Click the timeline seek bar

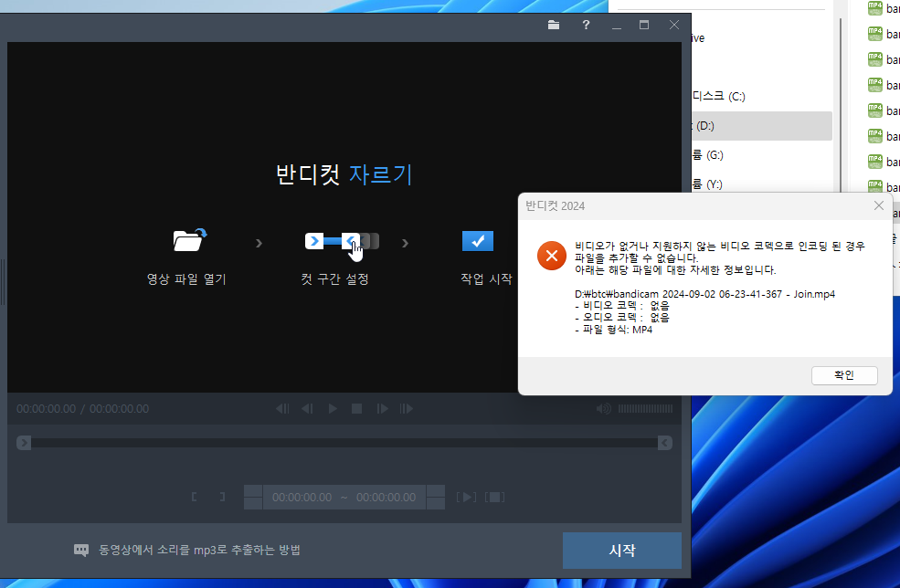click(344, 443)
